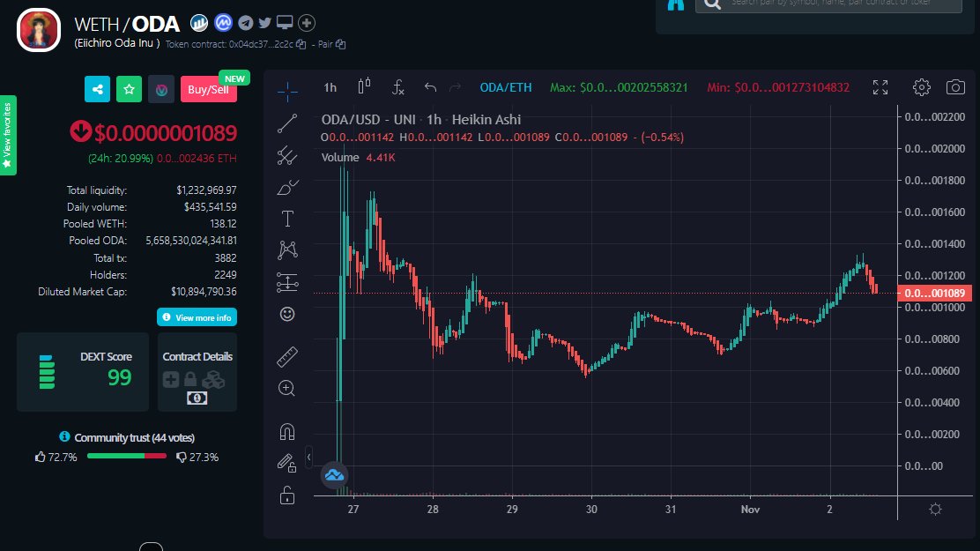980x551 pixels.
Task: Click the current price label 0.0...001089
Action: (934, 293)
